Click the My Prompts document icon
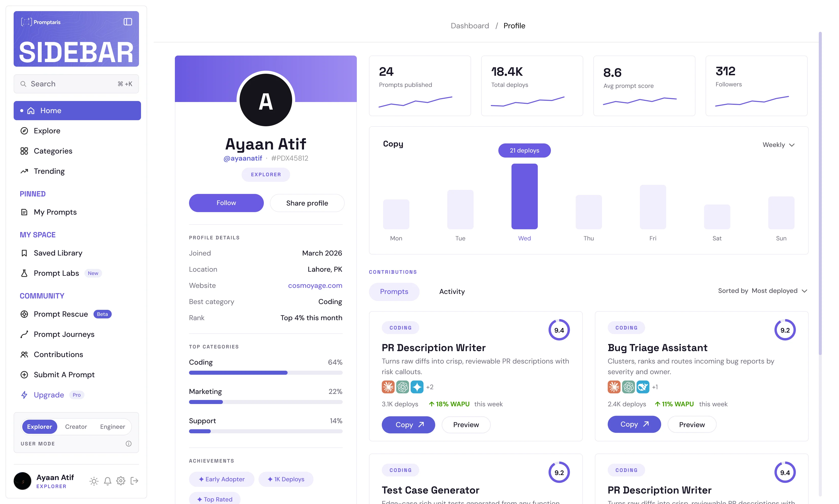 pos(24,212)
